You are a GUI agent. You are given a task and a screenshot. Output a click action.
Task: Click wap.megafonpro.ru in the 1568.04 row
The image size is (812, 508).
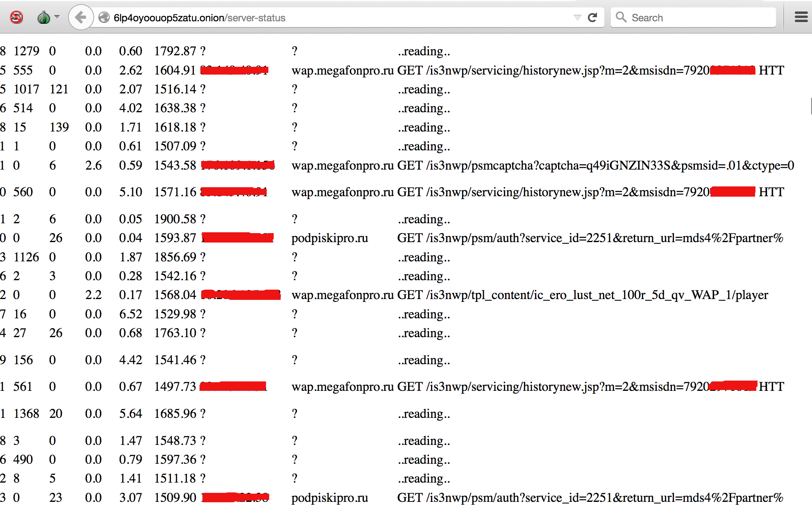point(342,295)
